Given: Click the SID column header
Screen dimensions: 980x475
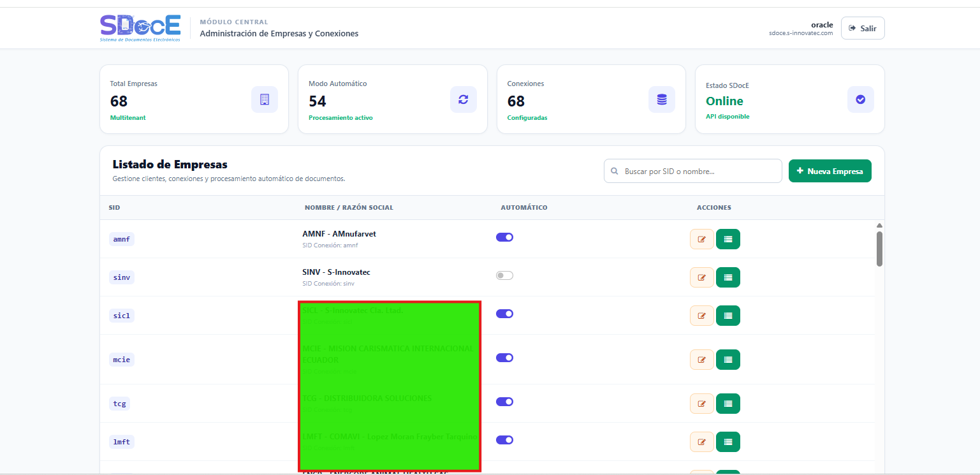Looking at the screenshot, I should pos(114,208).
